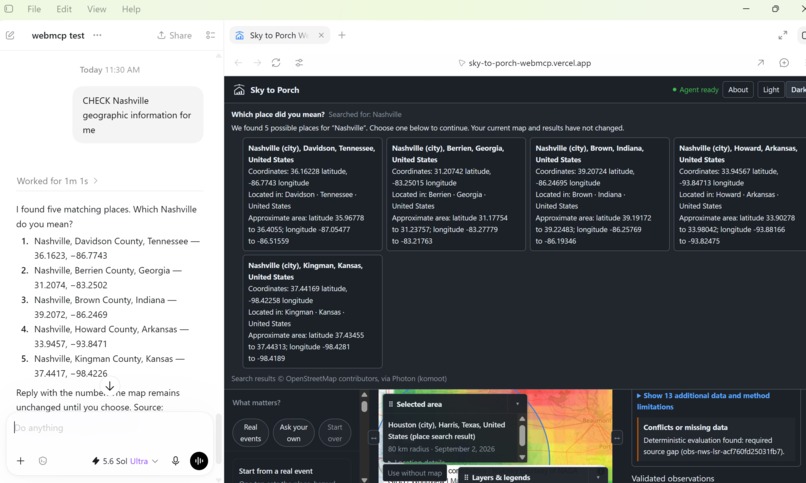Screen dimensions: 806x483
Task: Click right panel resize handle beside map
Action: [x=617, y=438]
